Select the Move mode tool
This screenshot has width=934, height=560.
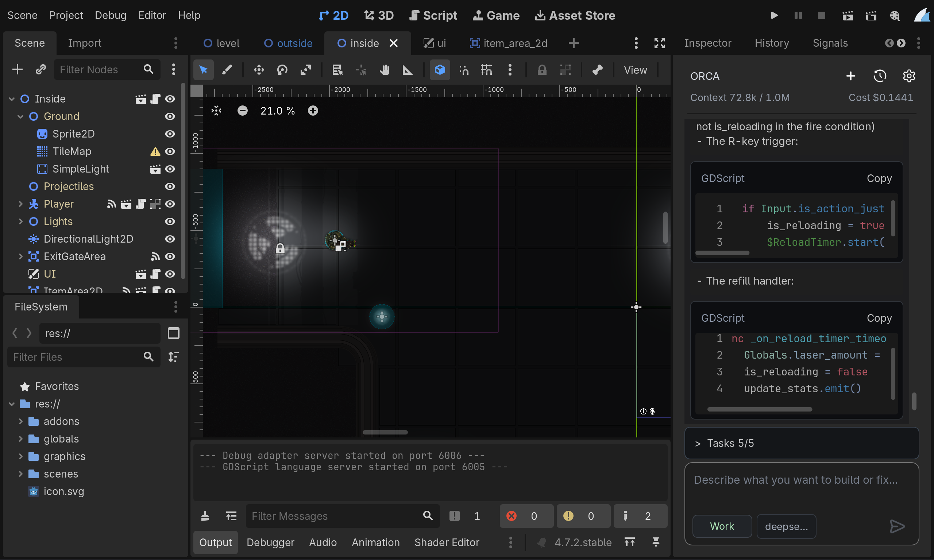[x=259, y=70]
